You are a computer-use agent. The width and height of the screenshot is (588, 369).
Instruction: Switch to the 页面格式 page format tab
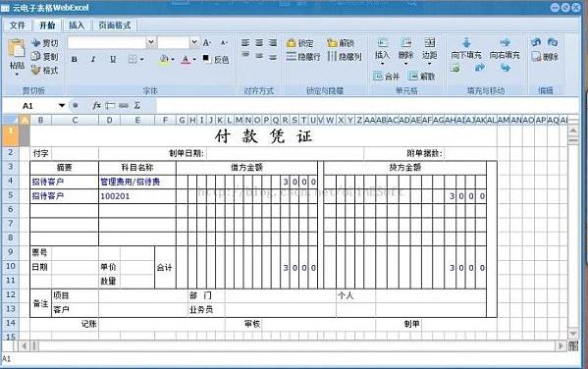[115, 26]
